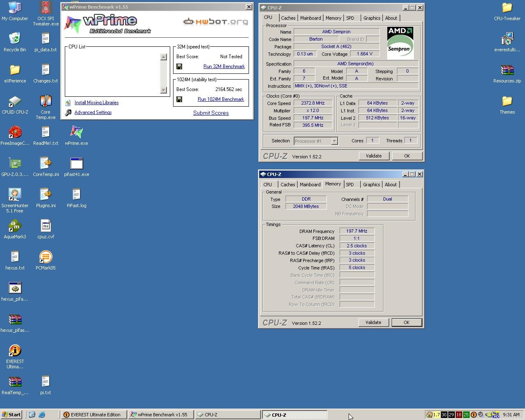
Task: Open Graphics tab in lower CPU-Z window
Action: (372, 185)
